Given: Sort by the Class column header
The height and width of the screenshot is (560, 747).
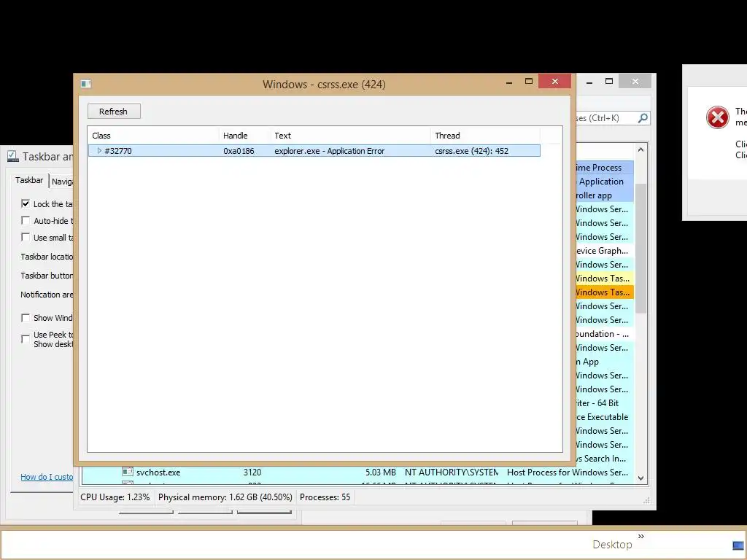Looking at the screenshot, I should click(x=153, y=136).
